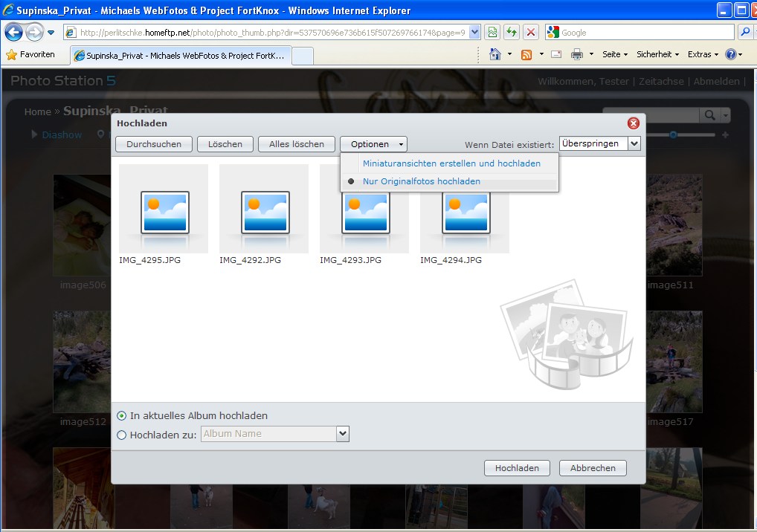Open the Optionen dropdown button
Viewport: 757px width, 532px height.
(373, 144)
